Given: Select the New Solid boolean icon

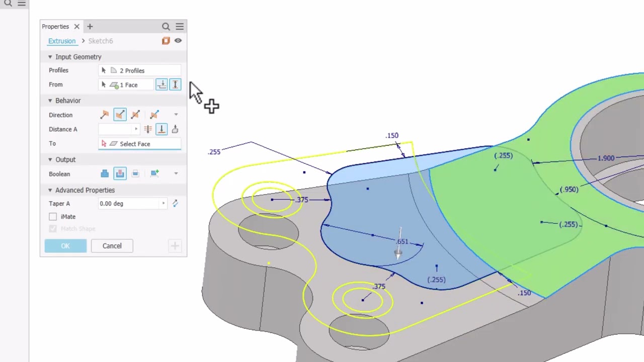Looking at the screenshot, I should [154, 174].
